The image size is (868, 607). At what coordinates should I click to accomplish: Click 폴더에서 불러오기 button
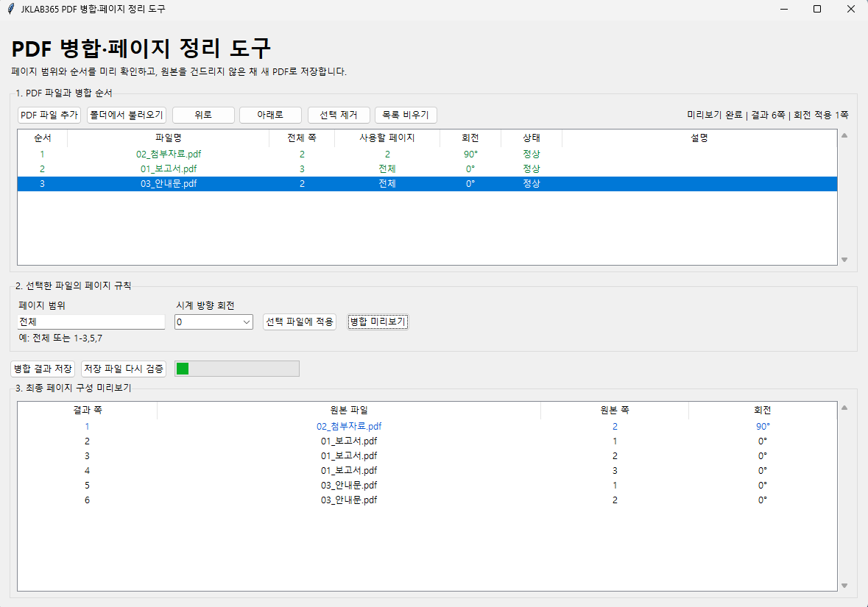coord(127,115)
